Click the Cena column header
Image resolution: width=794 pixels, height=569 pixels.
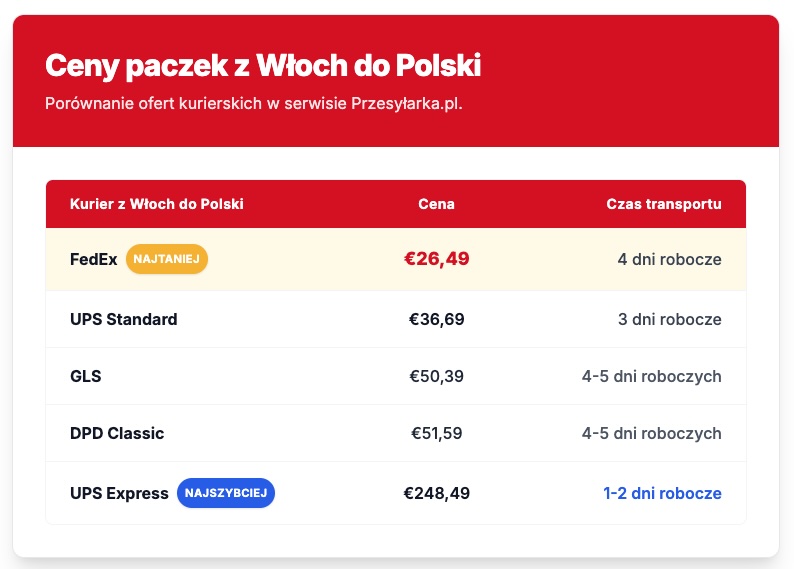click(436, 204)
